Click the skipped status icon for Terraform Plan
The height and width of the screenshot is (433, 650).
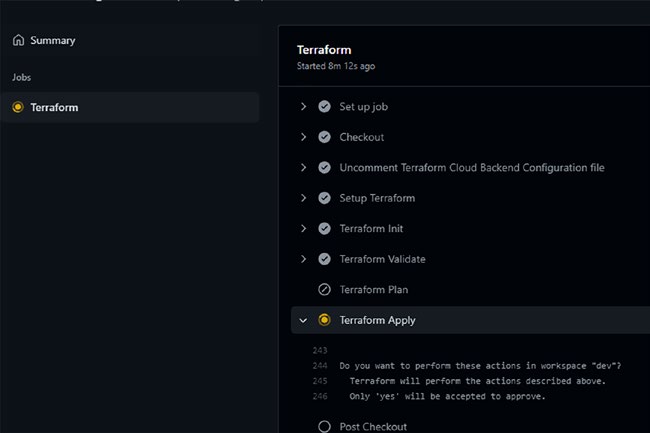324,290
